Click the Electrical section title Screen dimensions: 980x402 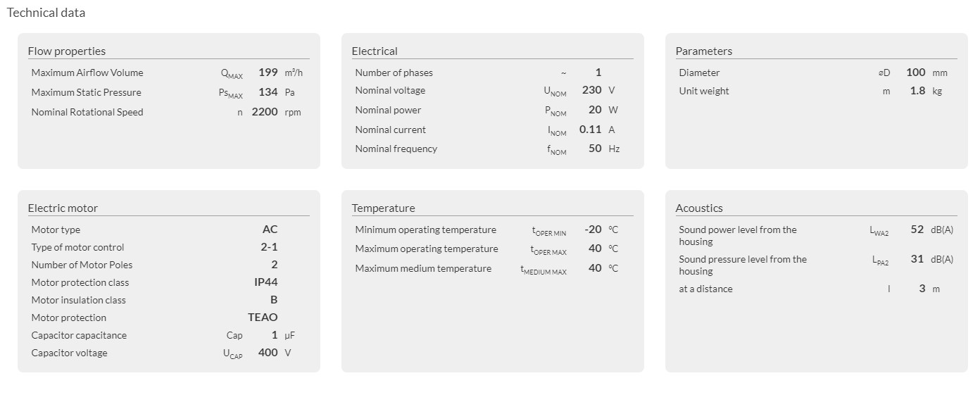point(375,51)
